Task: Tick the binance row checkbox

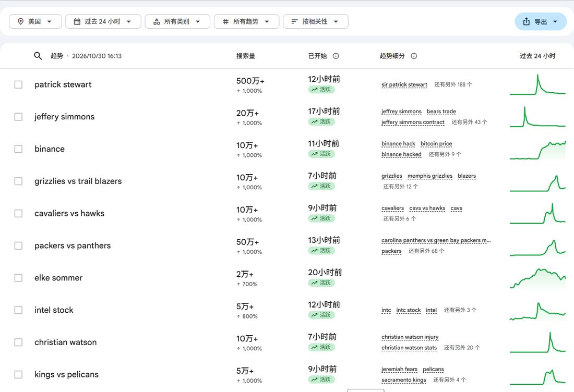Action: tap(18, 149)
